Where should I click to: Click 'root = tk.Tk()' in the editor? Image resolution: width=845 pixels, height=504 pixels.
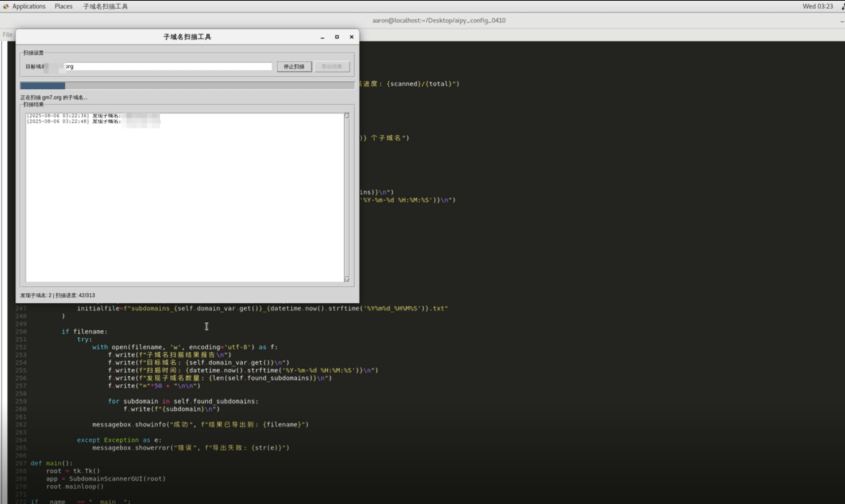tap(73, 470)
